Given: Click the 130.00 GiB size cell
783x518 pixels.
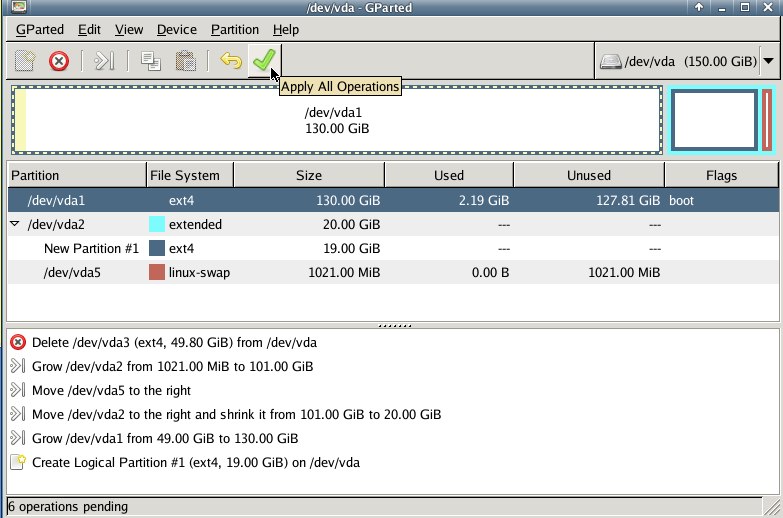Looking at the screenshot, I should tap(348, 200).
